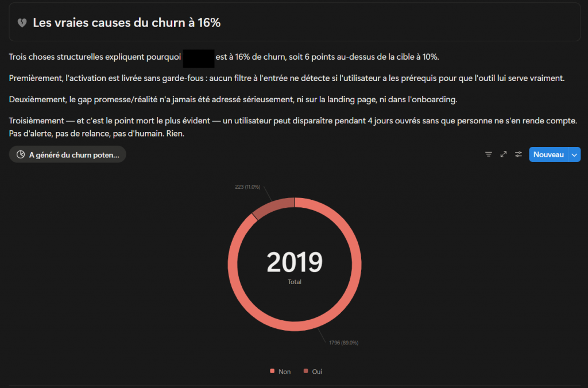The width and height of the screenshot is (588, 388).
Task: Open the filter icon in the chart toolbar
Action: pyautogui.click(x=489, y=154)
